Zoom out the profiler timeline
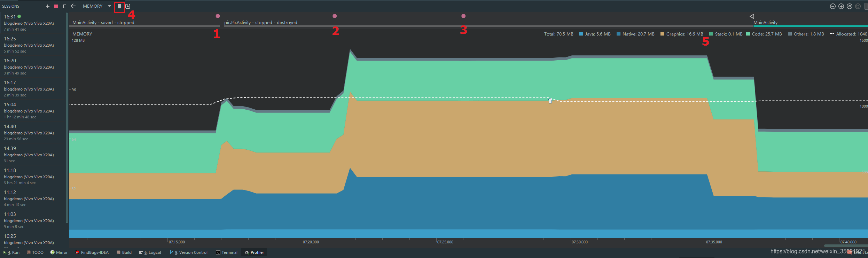 point(833,6)
